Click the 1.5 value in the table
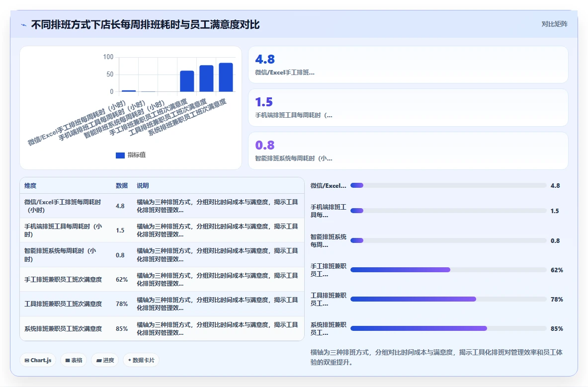Viewport: 588px width, 387px height. 120,230
